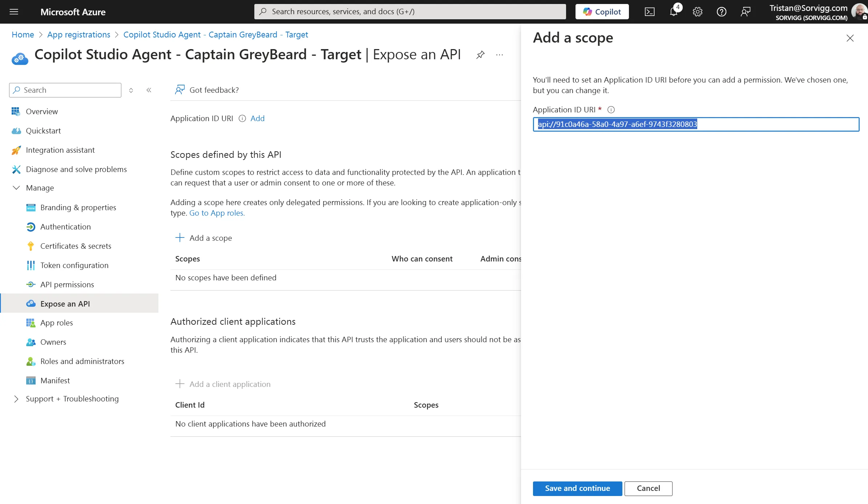Expand Support + Troubleshooting section
The height and width of the screenshot is (504, 868).
(x=16, y=399)
